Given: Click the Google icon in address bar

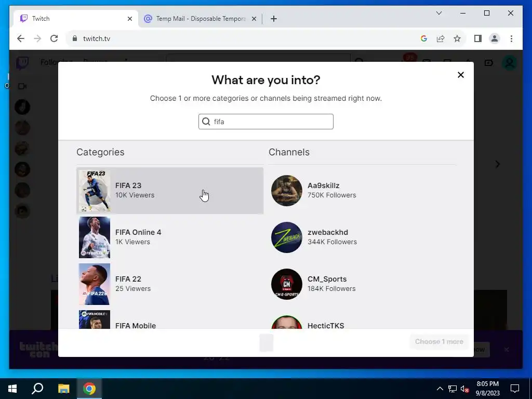Looking at the screenshot, I should 423,38.
